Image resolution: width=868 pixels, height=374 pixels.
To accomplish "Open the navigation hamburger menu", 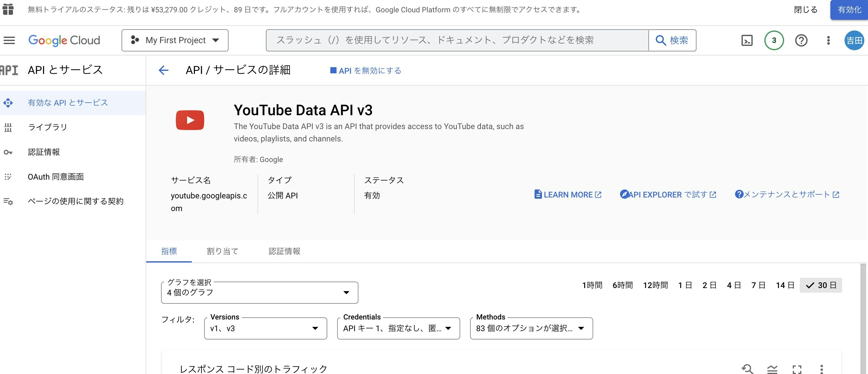I will click(x=9, y=40).
